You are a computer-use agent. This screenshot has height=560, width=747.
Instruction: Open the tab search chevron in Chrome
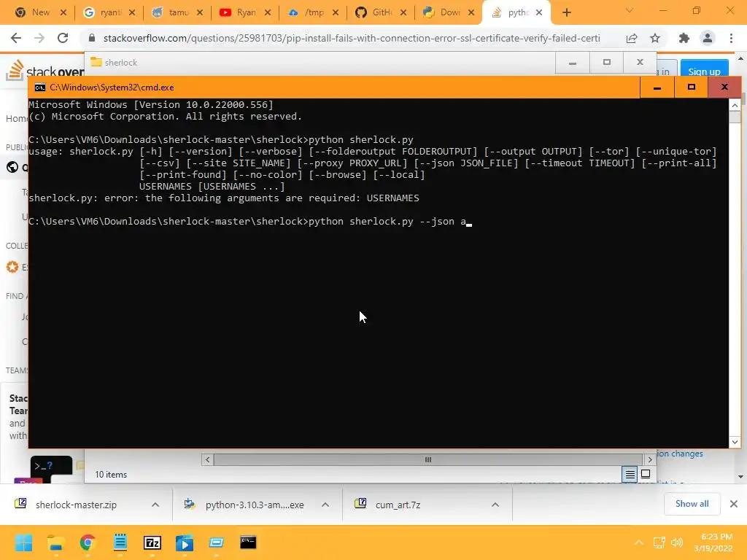pos(630,10)
